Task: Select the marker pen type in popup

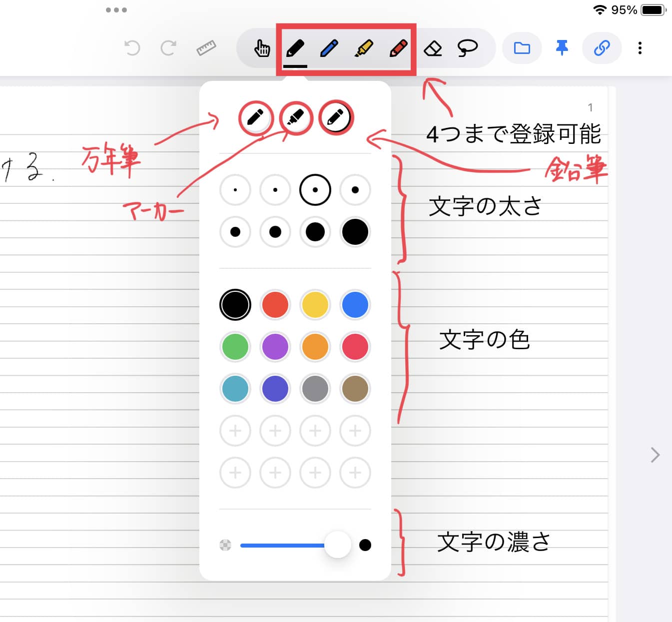Action: (x=295, y=117)
